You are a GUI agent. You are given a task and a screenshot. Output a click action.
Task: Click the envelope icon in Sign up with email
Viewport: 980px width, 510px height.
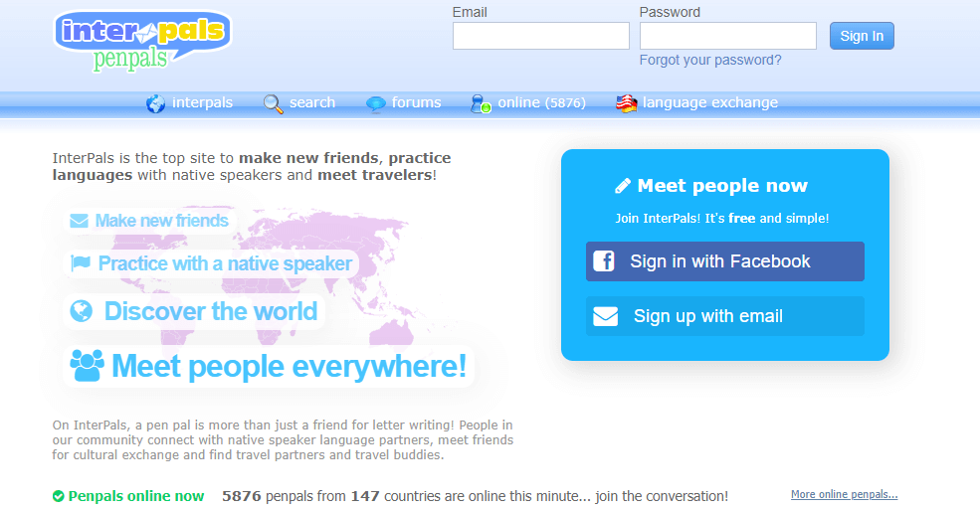[x=605, y=316]
